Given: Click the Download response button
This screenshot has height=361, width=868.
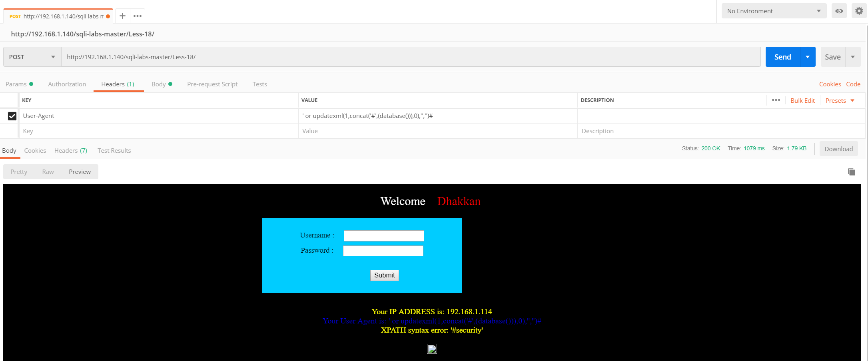Looking at the screenshot, I should pos(838,149).
